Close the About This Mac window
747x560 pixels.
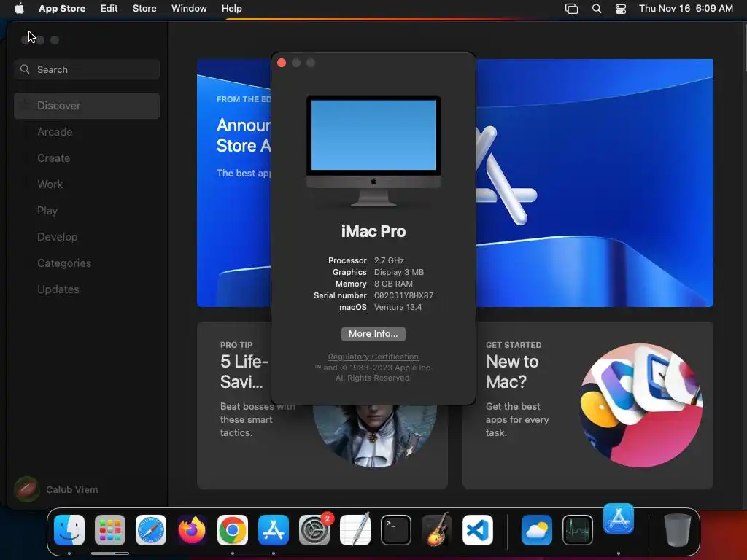(x=282, y=63)
